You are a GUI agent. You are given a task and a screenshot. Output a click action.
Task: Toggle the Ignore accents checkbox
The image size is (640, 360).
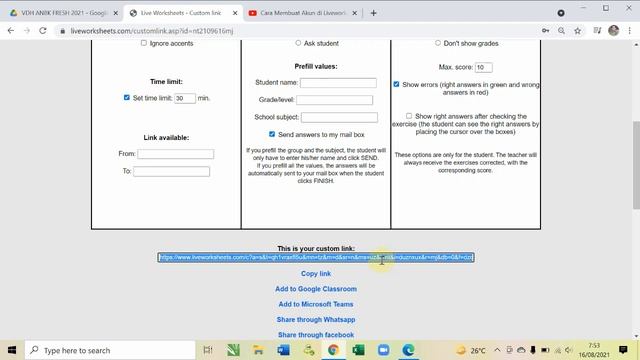144,43
